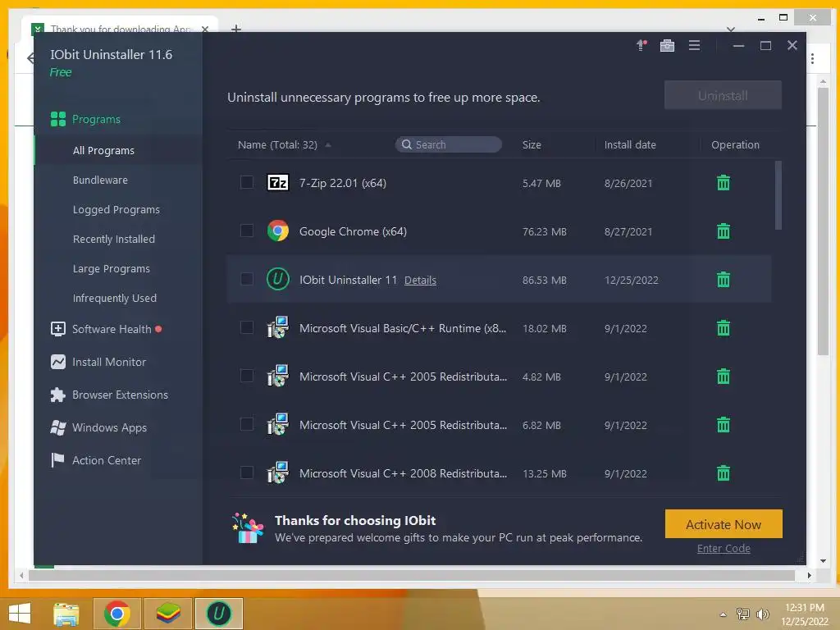Viewport: 840px width, 630px height.
Task: Click the Enter Code link
Action: pos(724,549)
